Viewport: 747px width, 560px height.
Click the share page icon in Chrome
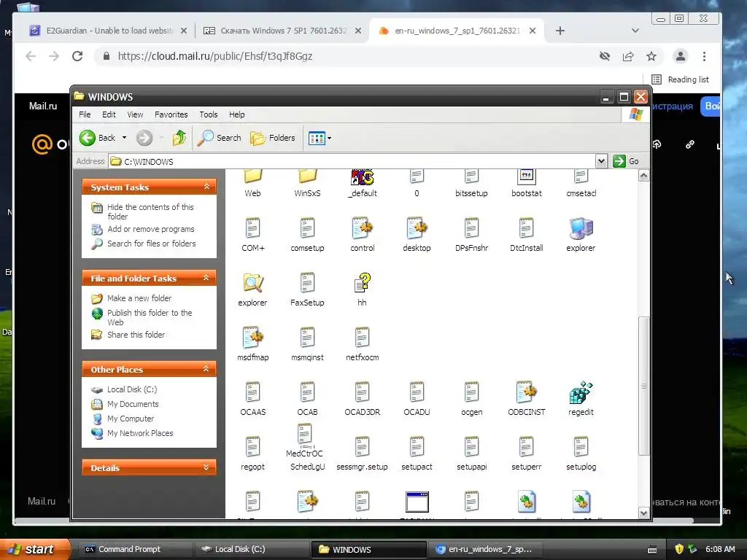tap(628, 56)
